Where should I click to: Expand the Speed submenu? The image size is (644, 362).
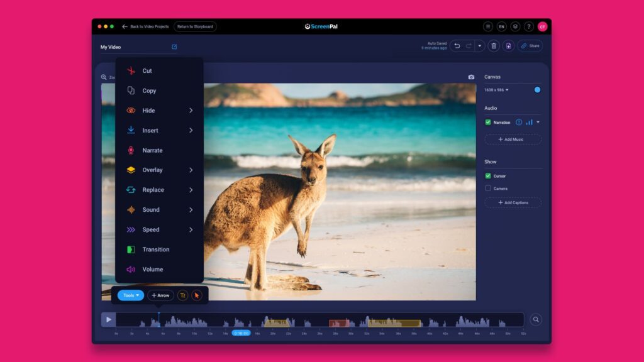pyautogui.click(x=150, y=229)
